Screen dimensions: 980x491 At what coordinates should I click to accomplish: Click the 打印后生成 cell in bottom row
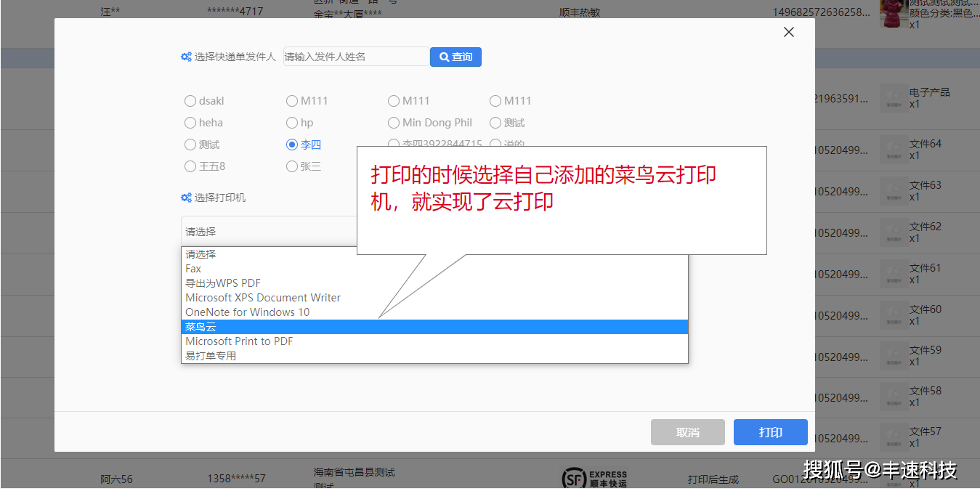click(x=713, y=479)
